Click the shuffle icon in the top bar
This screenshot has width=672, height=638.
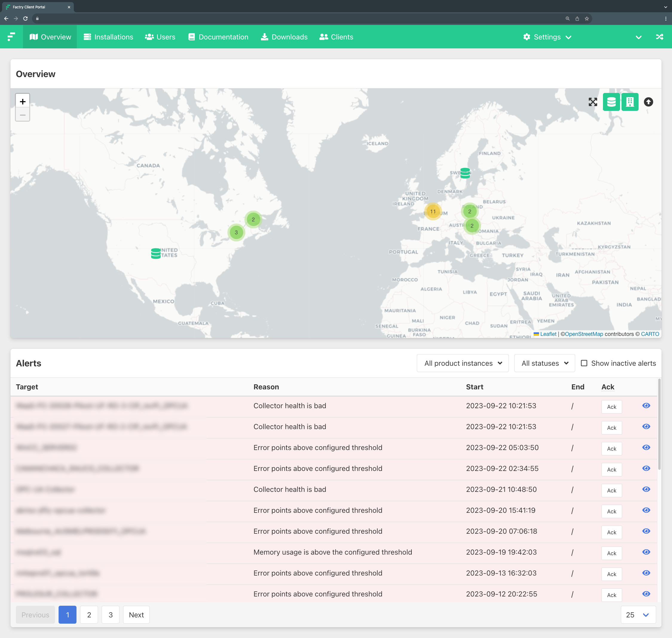[x=659, y=37]
